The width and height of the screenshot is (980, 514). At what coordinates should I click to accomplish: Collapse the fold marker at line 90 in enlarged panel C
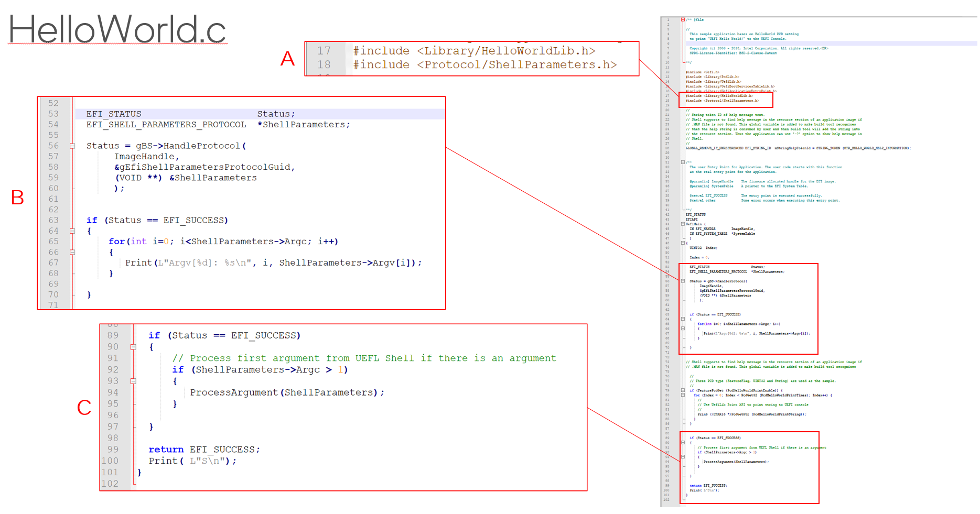[x=133, y=347]
